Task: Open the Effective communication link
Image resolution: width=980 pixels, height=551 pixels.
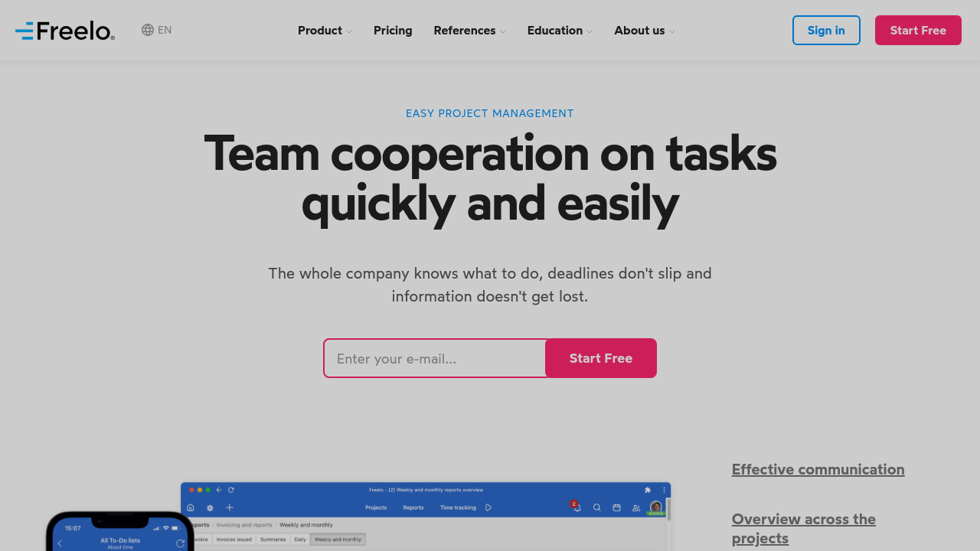Action: click(x=818, y=469)
